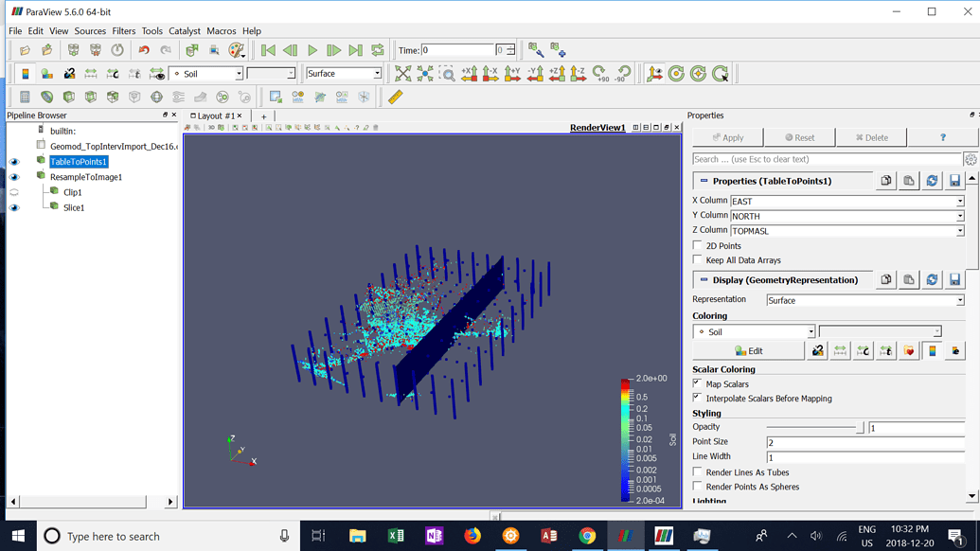Open the Macros menu
The width and height of the screenshot is (980, 551).
(222, 30)
